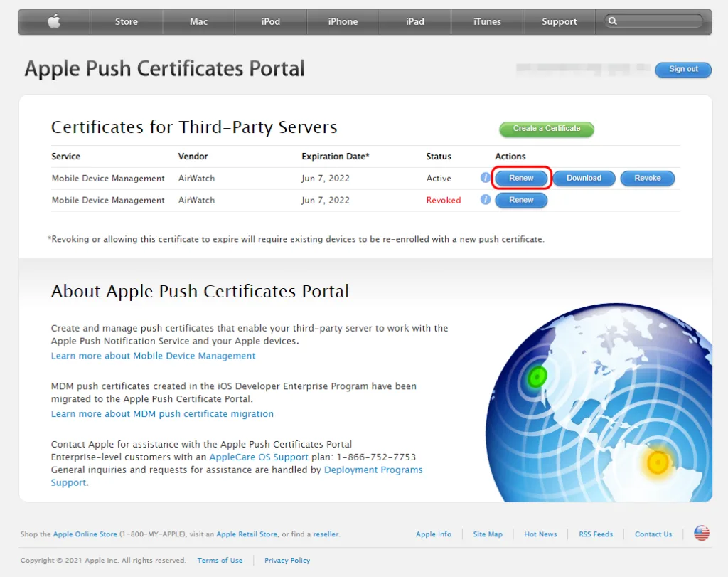This screenshot has width=728, height=577.
Task: Click the Apple logo in navigation bar
Action: click(x=54, y=21)
